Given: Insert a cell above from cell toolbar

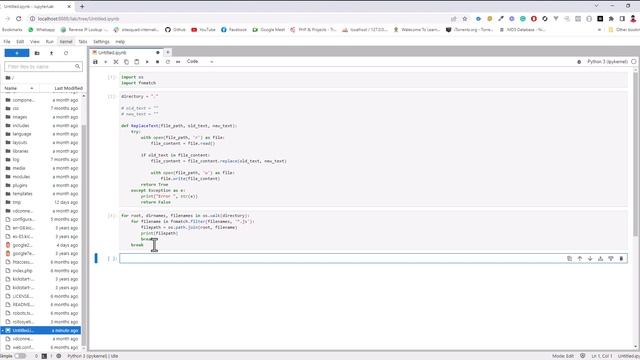Looking at the screenshot, I should click(600, 258).
